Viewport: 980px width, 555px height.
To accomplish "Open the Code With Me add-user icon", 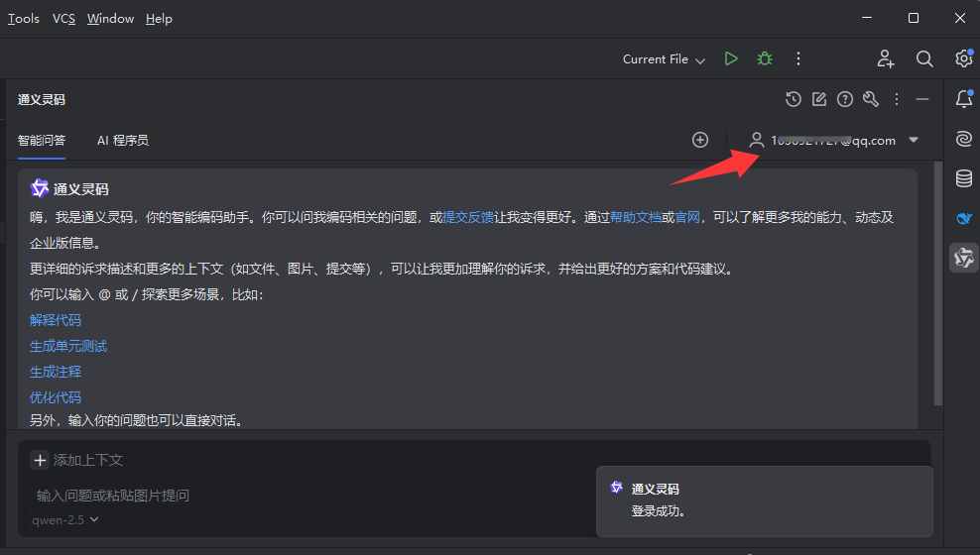I will pos(886,59).
